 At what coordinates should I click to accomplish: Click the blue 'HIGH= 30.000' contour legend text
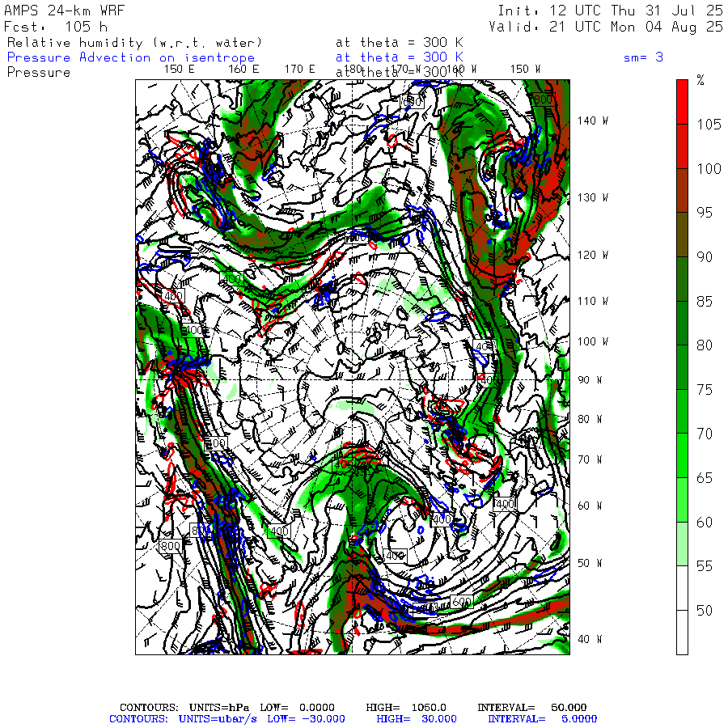click(417, 719)
